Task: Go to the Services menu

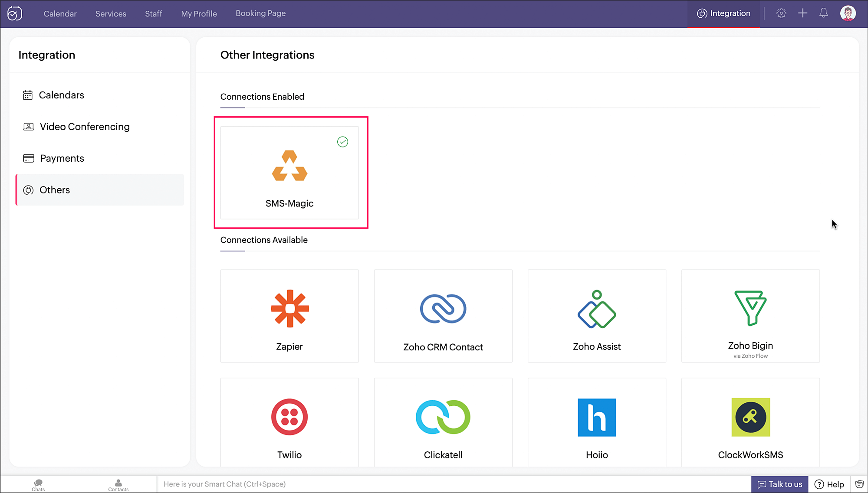Action: click(x=111, y=13)
